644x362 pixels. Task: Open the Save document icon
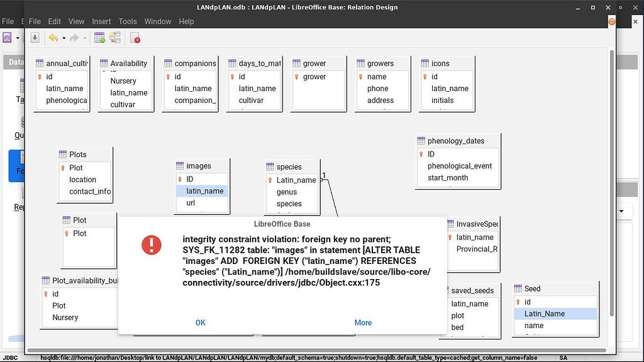(35, 37)
